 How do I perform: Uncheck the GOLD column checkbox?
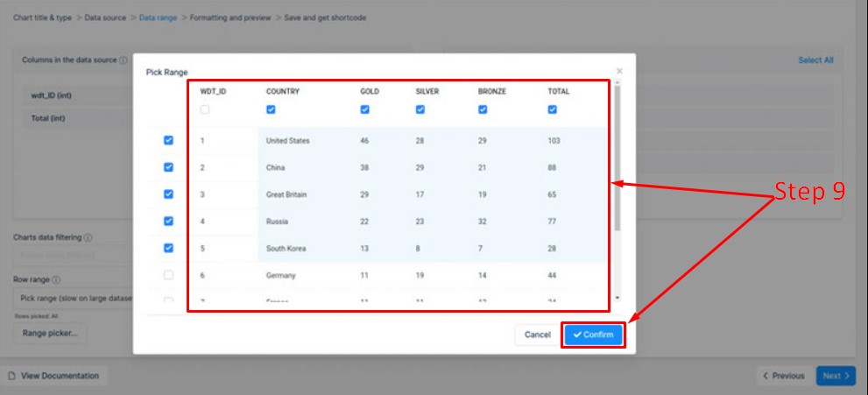[364, 109]
